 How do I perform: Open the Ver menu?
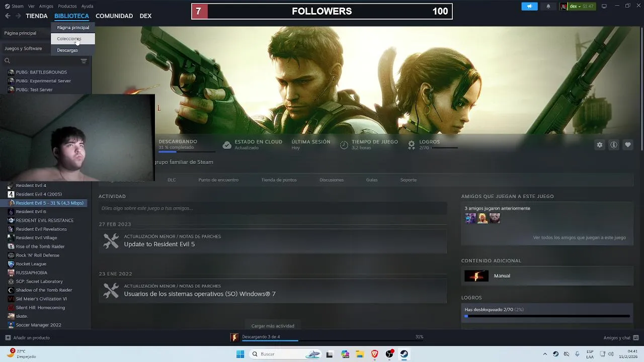pos(32,6)
